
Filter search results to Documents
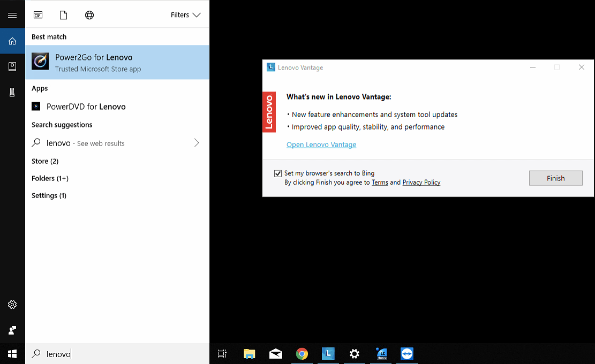63,14
